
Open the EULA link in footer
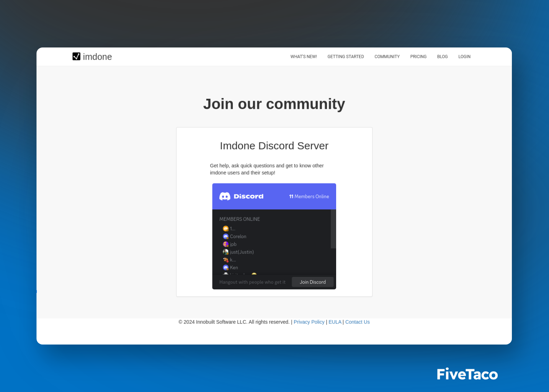pyautogui.click(x=335, y=322)
